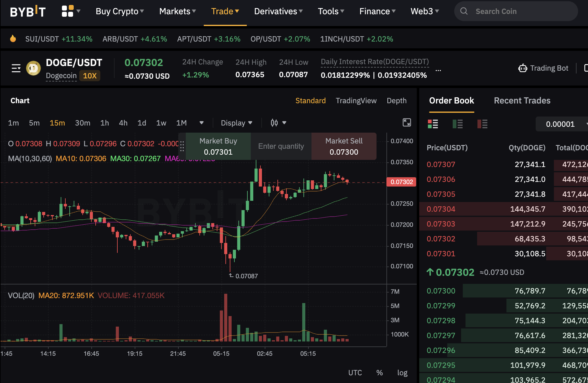Select the 5m timeframe
This screenshot has width=588, height=383.
coord(34,123)
